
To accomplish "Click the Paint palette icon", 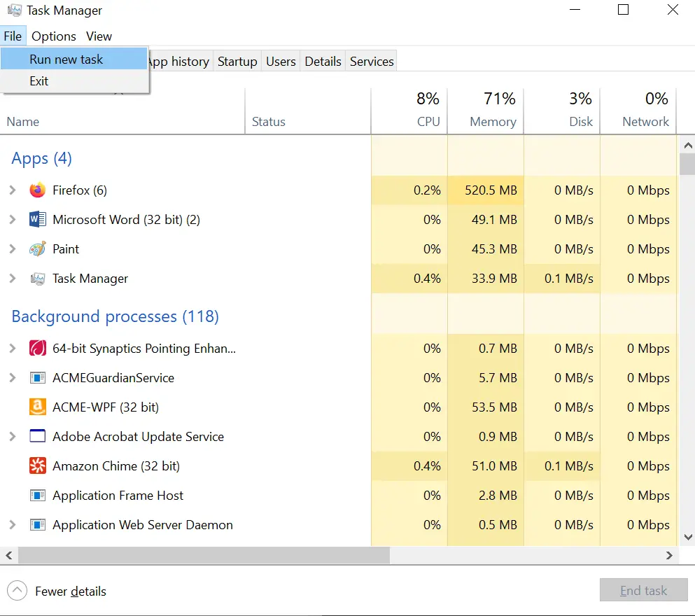I will click(38, 248).
